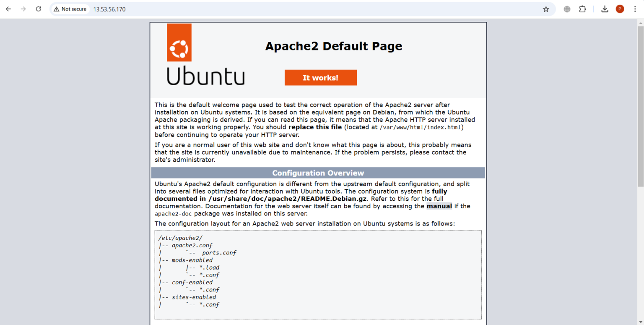Open the three-dot browser menu
Image resolution: width=644 pixels, height=325 pixels.
(x=636, y=9)
